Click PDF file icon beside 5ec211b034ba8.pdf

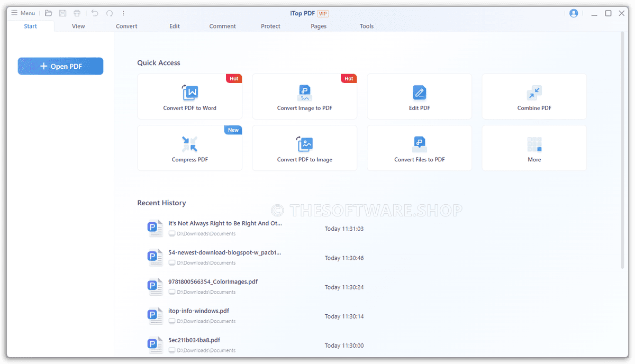tap(155, 345)
